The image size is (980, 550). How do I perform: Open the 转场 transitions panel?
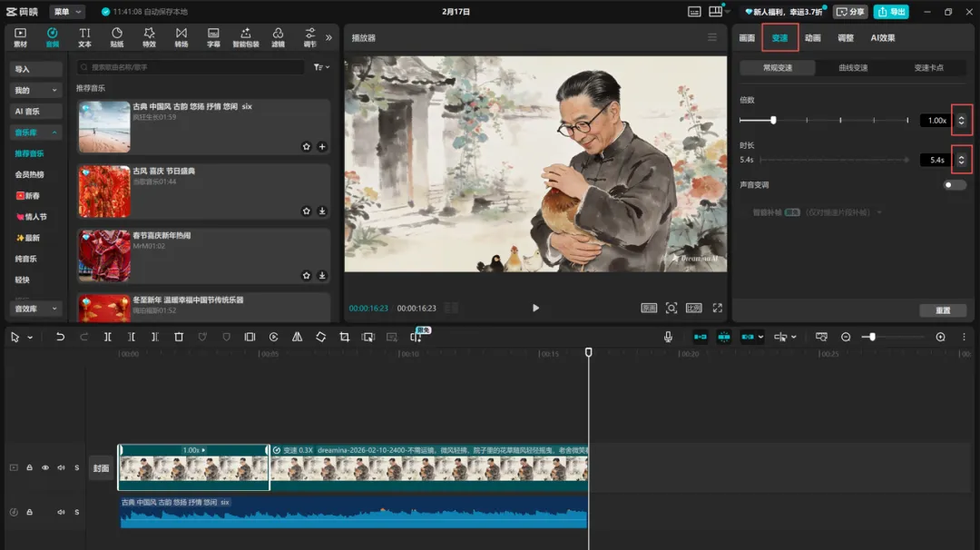(181, 37)
